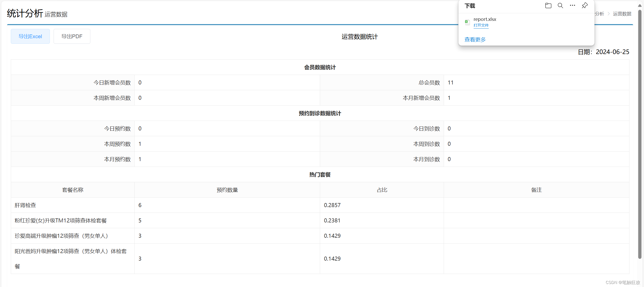Click the 分析 breadcrumb item

click(x=599, y=14)
